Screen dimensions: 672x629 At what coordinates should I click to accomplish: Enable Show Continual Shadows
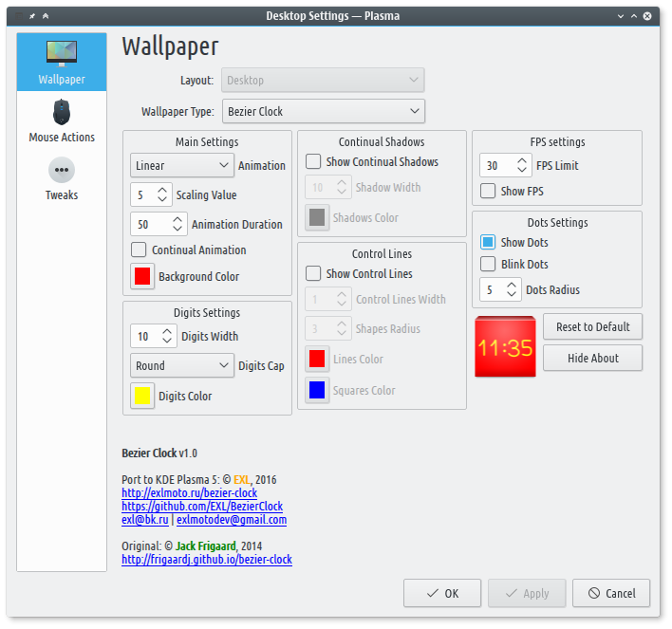[313, 161]
